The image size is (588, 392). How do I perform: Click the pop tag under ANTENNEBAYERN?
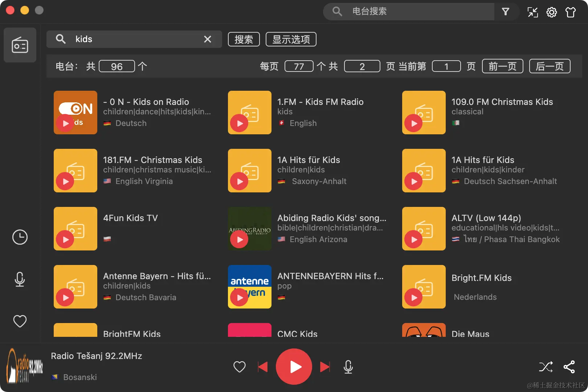pos(285,286)
